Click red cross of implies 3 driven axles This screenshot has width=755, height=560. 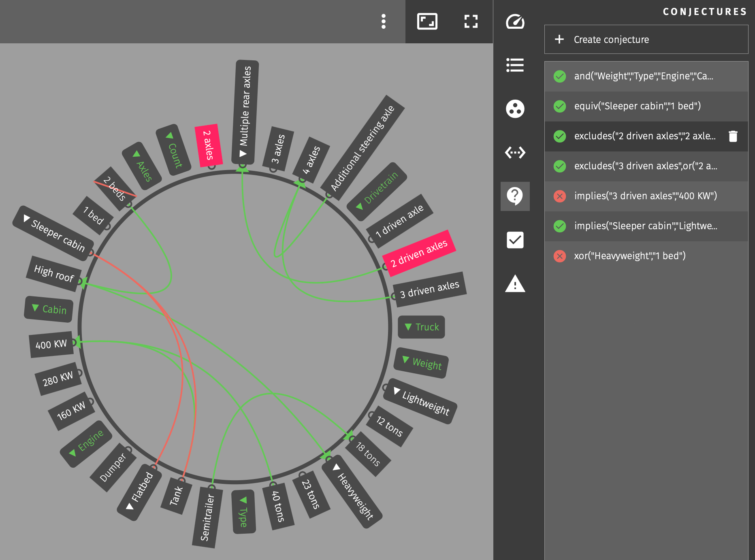tap(559, 196)
